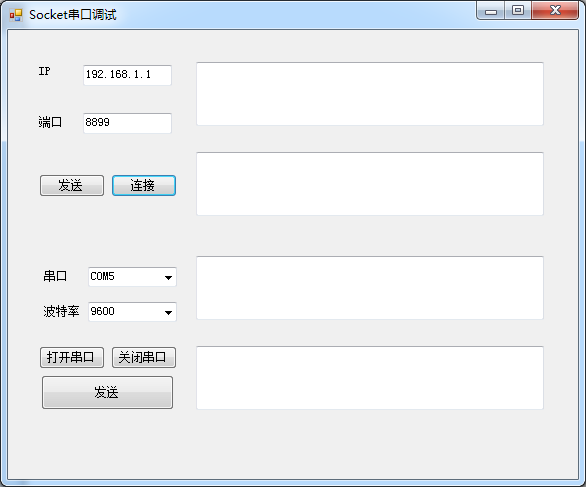The height and width of the screenshot is (487, 586).
Task: Click the text area beside 连接 button
Action: tap(370, 184)
